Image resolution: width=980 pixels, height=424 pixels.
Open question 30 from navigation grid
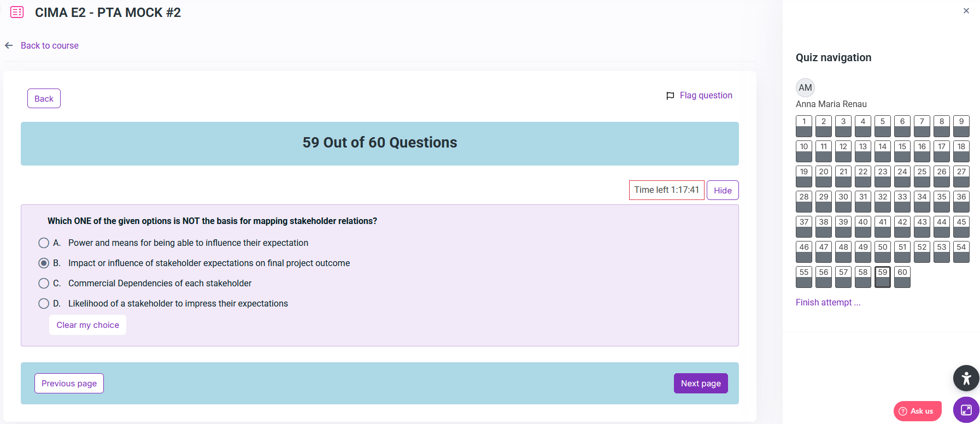point(843,201)
